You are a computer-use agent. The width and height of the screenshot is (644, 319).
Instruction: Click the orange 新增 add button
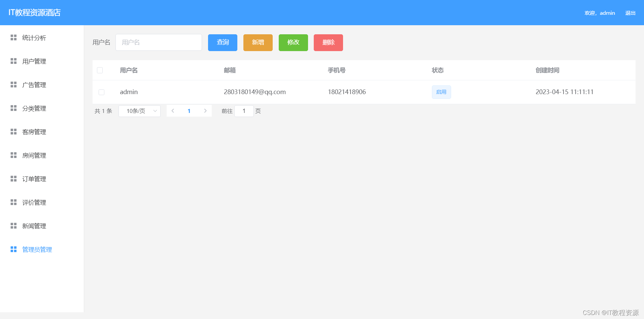[x=258, y=42]
